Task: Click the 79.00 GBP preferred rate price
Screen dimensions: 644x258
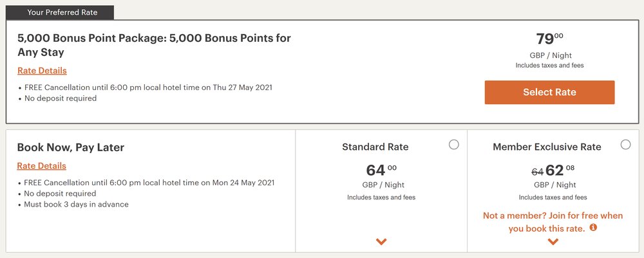Action: point(549,39)
